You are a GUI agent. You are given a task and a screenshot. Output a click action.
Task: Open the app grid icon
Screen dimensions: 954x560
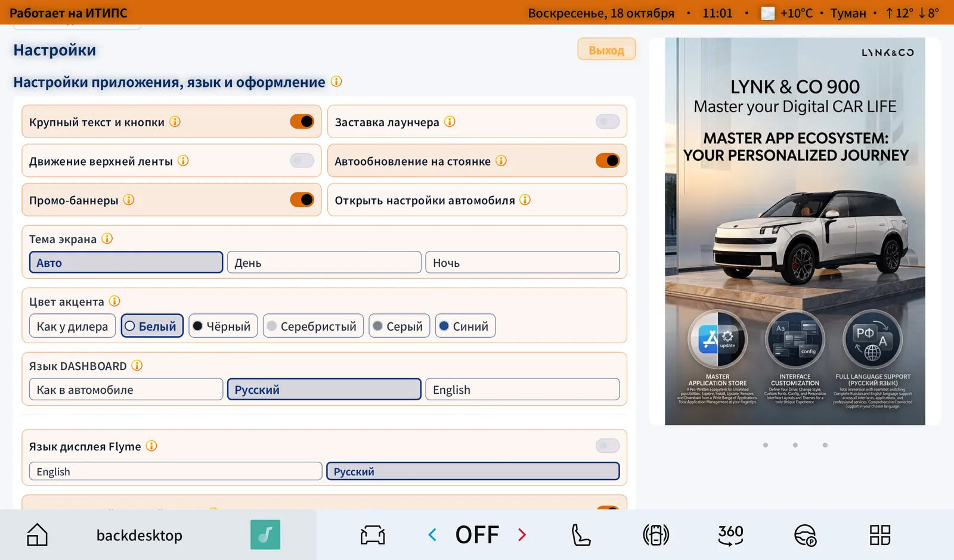pos(880,534)
